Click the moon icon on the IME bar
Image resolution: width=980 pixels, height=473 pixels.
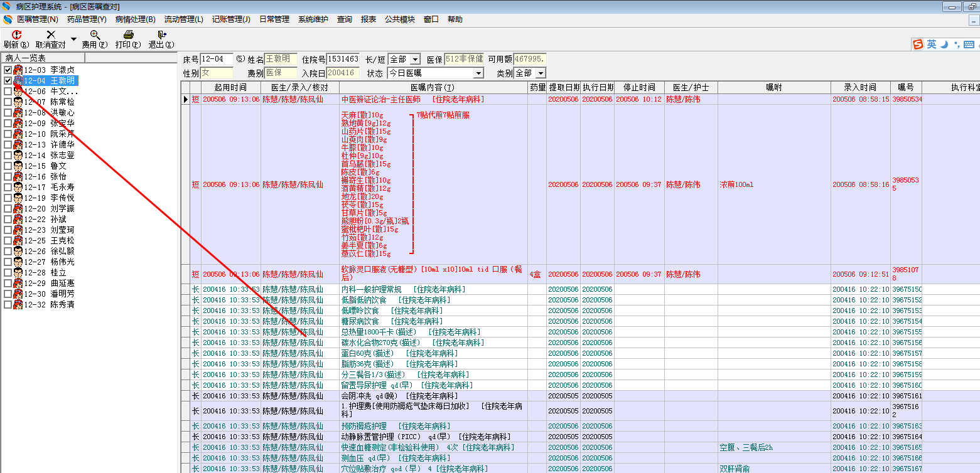coord(944,45)
